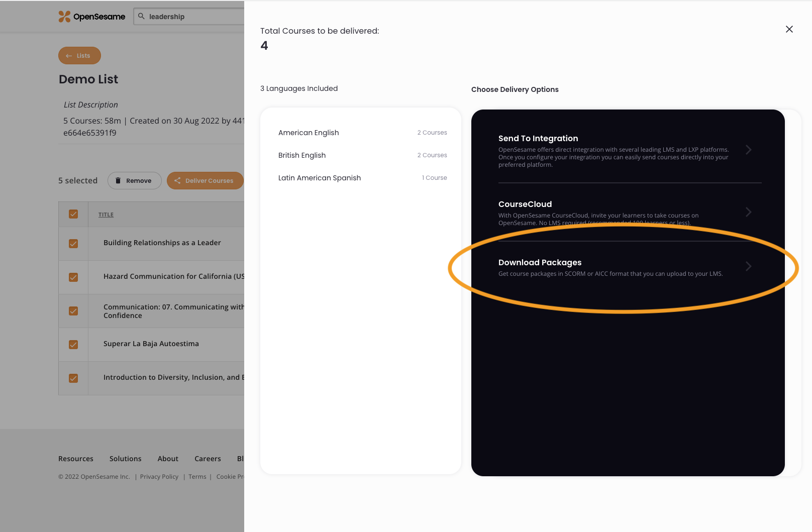Click Introduction to Diversity, Inclusion title
Image resolution: width=812 pixels, height=532 pixels.
(x=174, y=377)
